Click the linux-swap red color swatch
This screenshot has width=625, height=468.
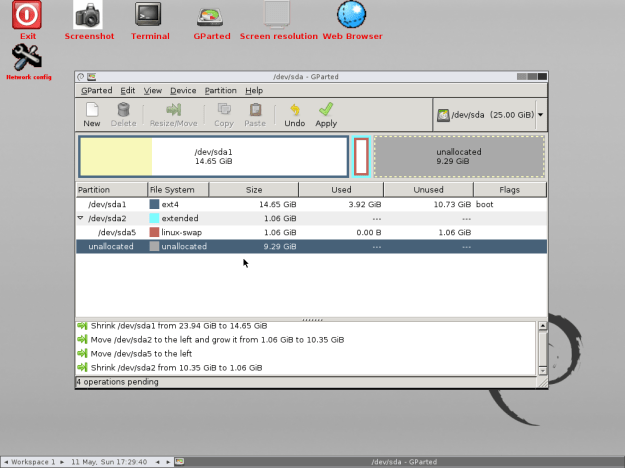(x=154, y=232)
